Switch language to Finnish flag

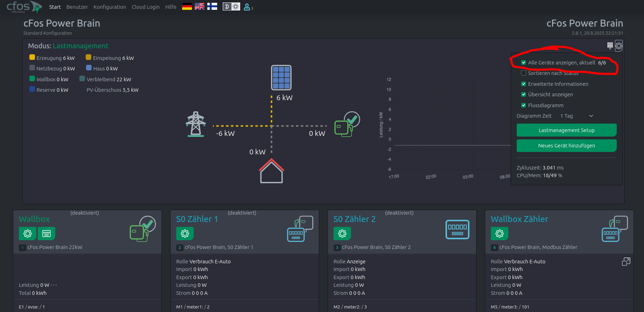coord(212,7)
